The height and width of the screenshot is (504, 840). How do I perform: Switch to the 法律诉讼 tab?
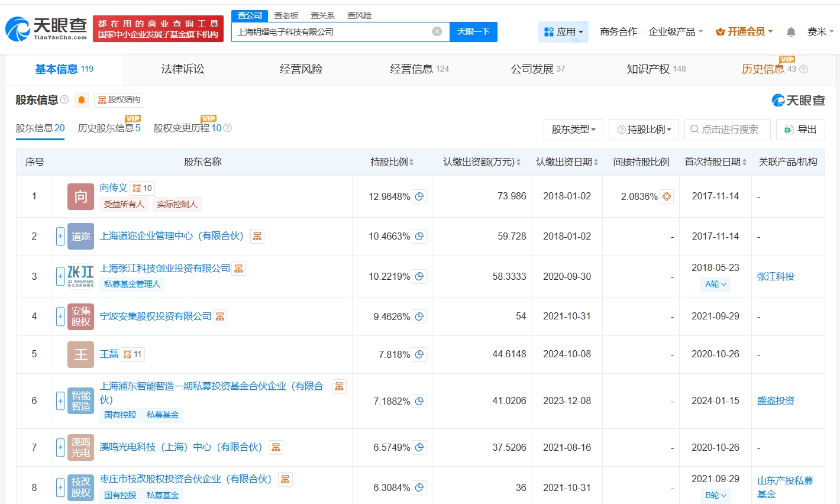[182, 69]
